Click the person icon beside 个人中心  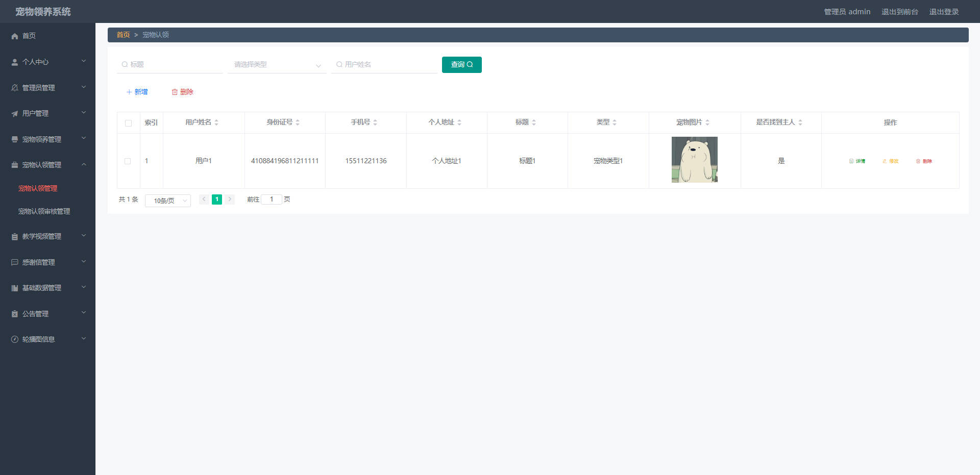(15, 62)
